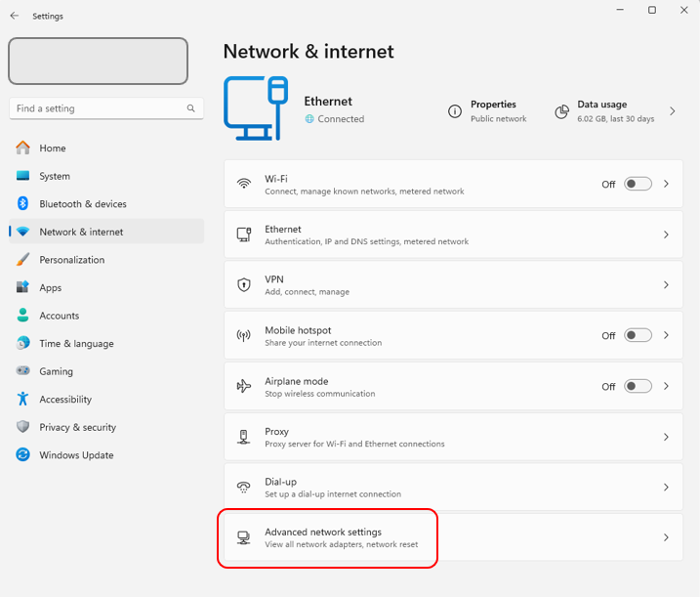
Task: Click the VPN shield icon
Action: pos(244,284)
